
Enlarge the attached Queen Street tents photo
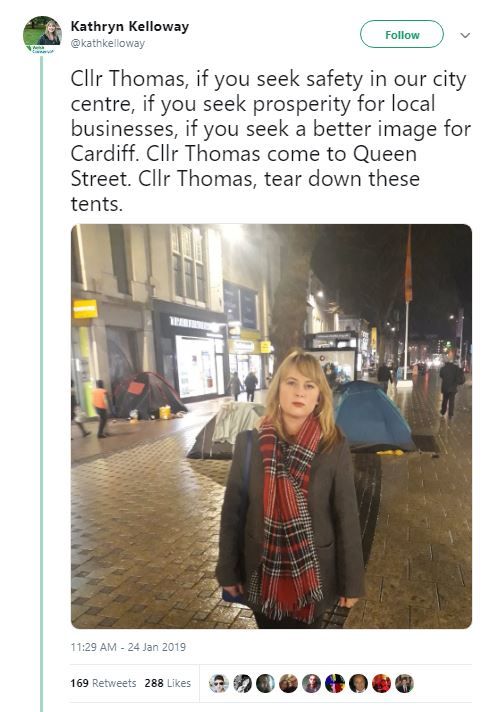click(x=271, y=426)
